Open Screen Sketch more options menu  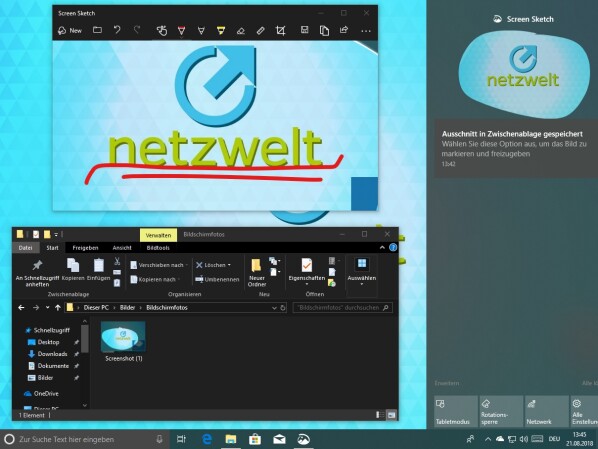(x=366, y=31)
